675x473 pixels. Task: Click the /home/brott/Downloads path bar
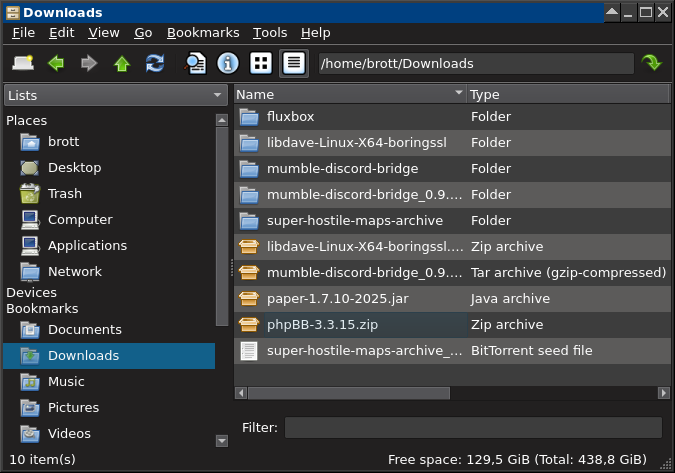(x=476, y=64)
